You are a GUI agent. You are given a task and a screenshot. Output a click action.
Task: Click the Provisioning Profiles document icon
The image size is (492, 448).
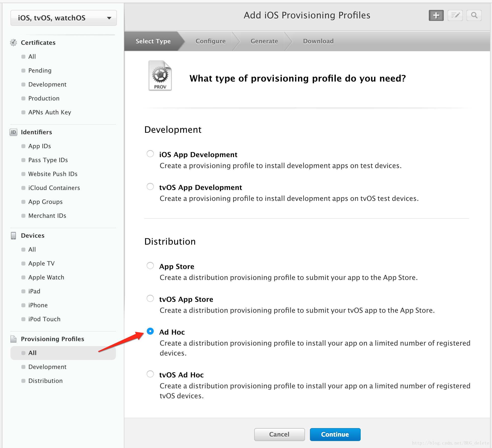pos(13,339)
